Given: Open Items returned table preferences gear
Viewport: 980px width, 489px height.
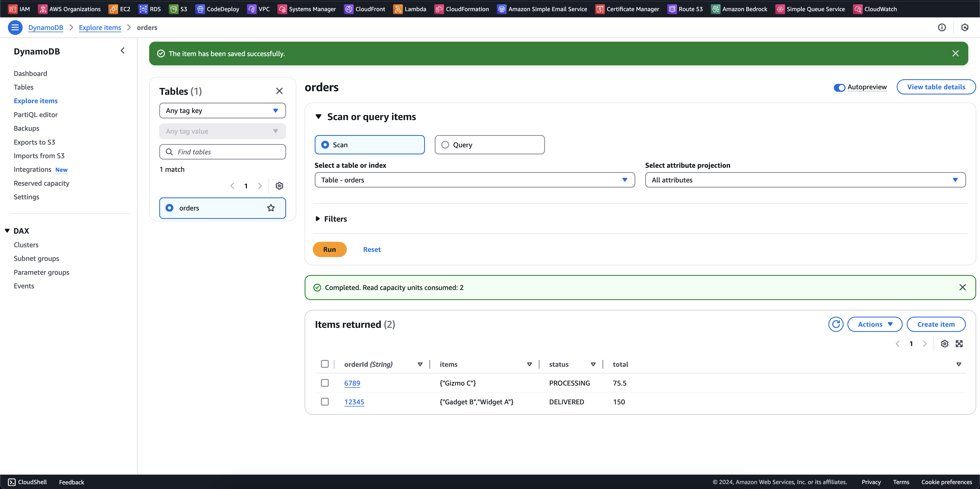Looking at the screenshot, I should pos(944,344).
